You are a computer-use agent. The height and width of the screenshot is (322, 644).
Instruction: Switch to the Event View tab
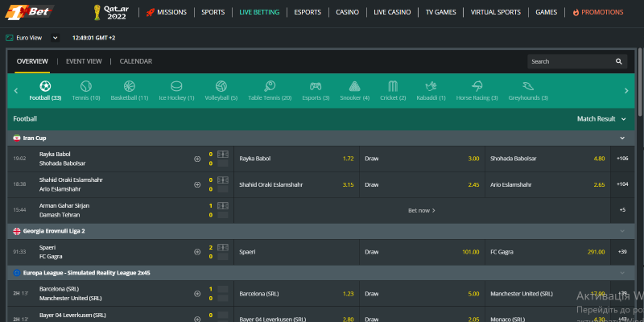(84, 61)
